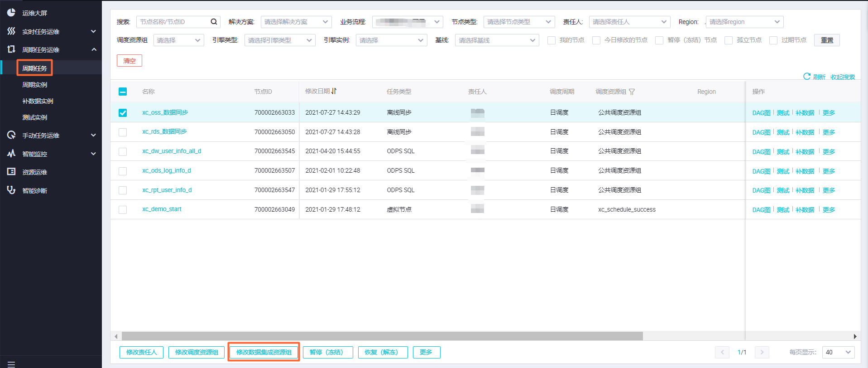Open the 运维大屏 dashboard icon
Viewport: 868px width, 368px height.
11,13
